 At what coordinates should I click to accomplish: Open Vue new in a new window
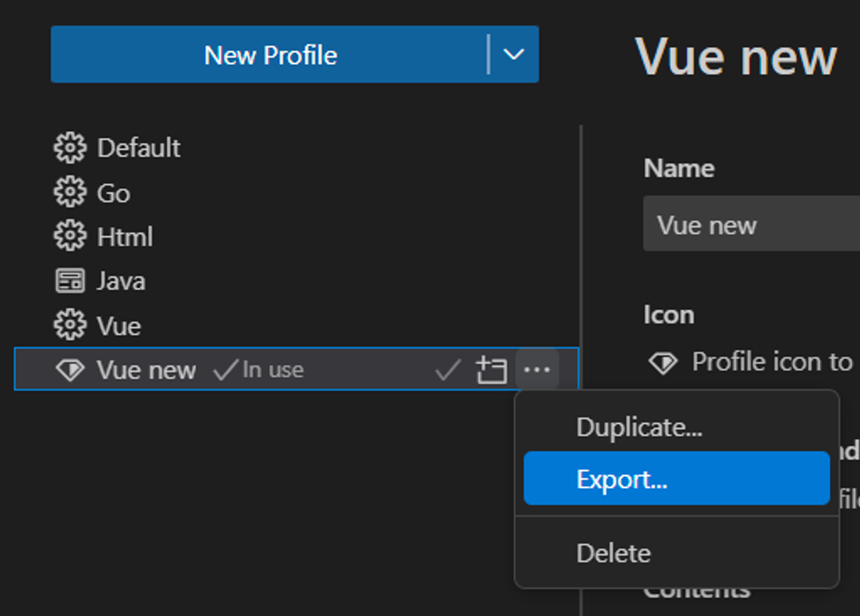coord(491,369)
